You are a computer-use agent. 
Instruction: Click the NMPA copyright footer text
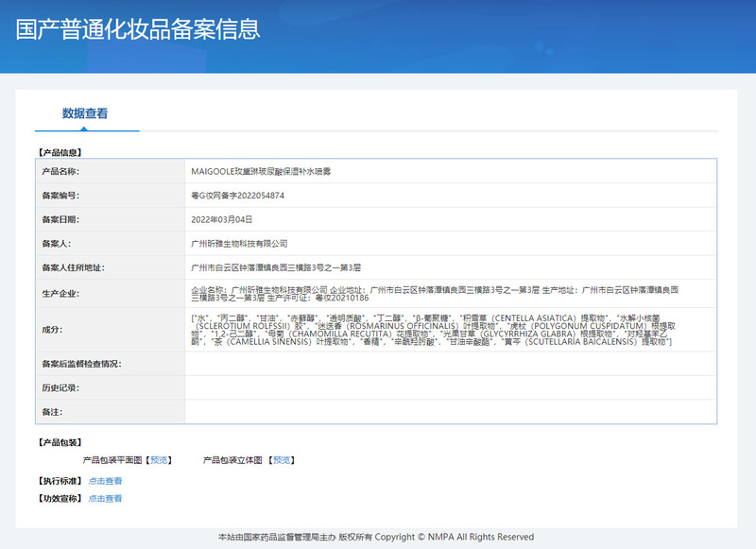[376, 537]
